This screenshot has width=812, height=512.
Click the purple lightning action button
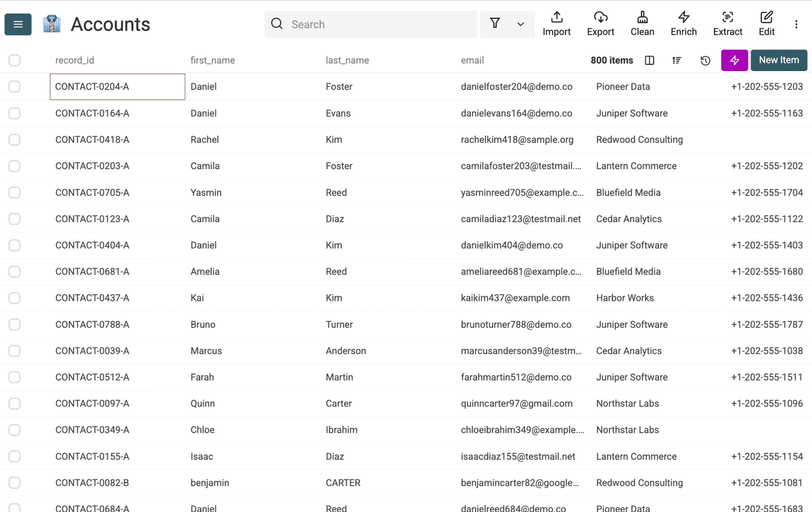734,60
